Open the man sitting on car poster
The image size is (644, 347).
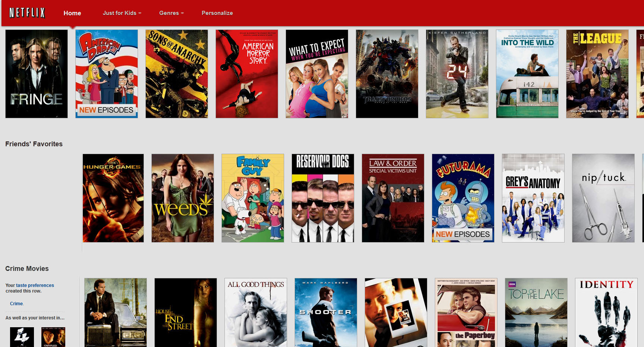pyautogui.click(x=116, y=313)
